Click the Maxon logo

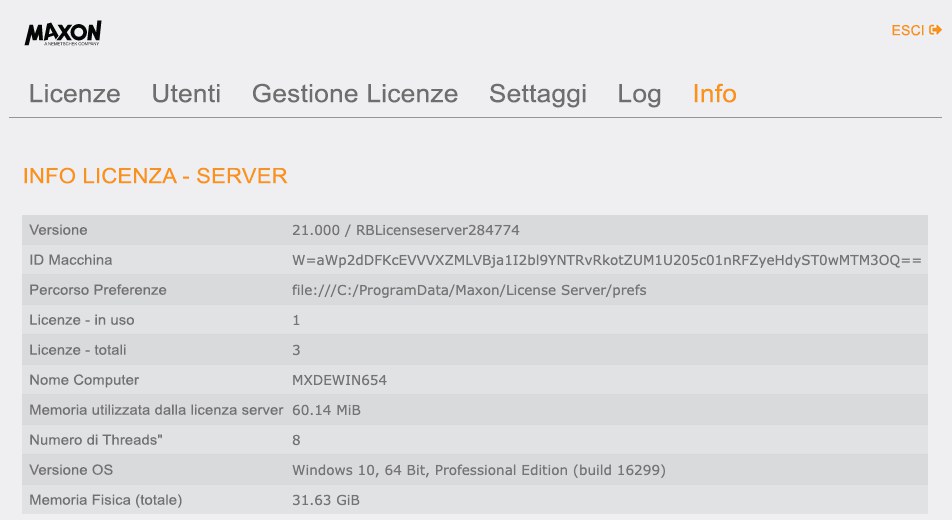coord(63,33)
